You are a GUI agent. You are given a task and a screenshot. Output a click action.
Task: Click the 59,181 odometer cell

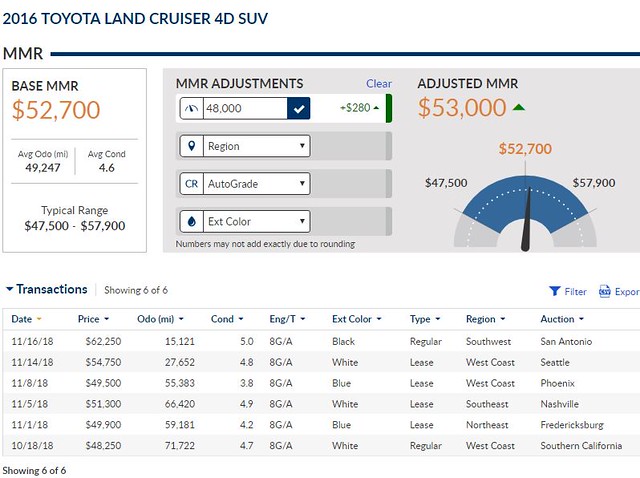pos(180,425)
